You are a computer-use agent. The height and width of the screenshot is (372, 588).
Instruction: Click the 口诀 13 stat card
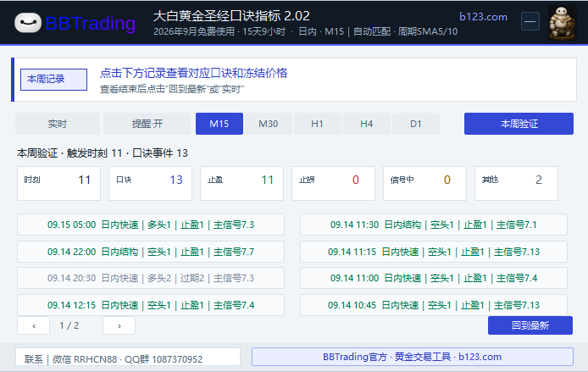click(150, 183)
